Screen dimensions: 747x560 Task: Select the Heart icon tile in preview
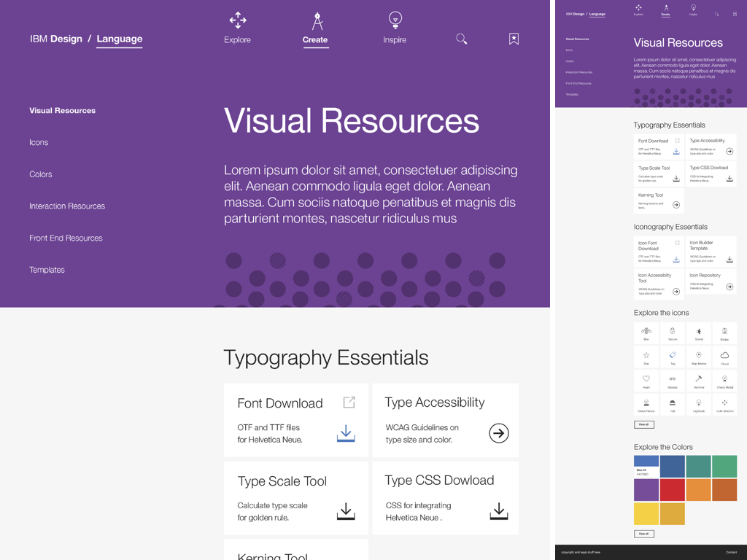[x=646, y=381]
